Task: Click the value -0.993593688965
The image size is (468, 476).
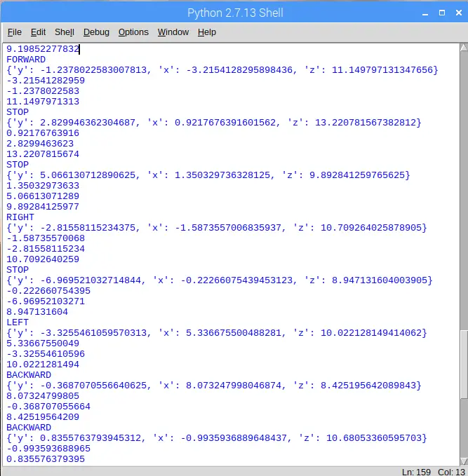Action: tap(48, 449)
